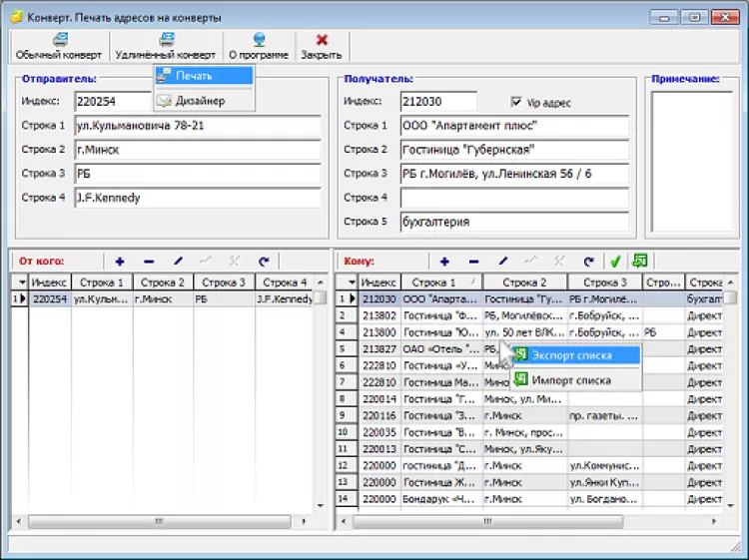The image size is (749, 560).
Task: Click Обычный конверт toolbar button
Action: (59, 46)
